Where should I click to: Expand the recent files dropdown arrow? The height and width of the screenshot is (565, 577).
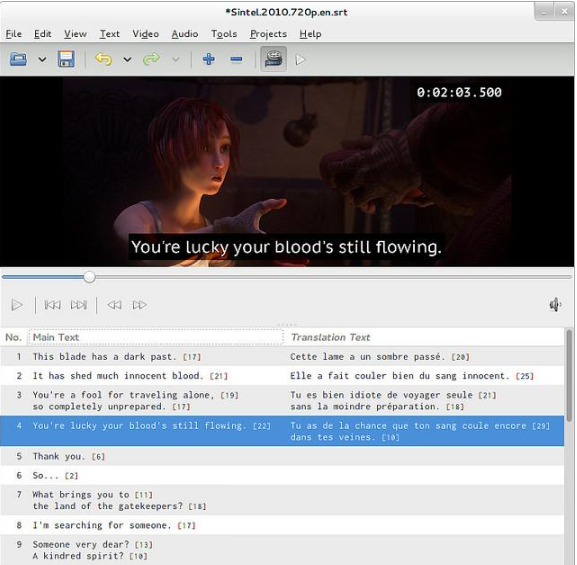pyautogui.click(x=42, y=59)
